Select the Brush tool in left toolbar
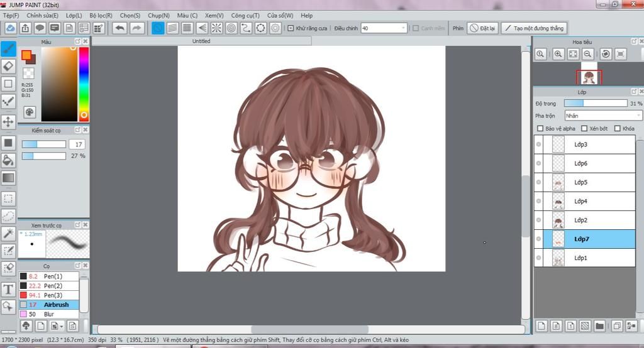This screenshot has width=644, height=348. (8, 49)
